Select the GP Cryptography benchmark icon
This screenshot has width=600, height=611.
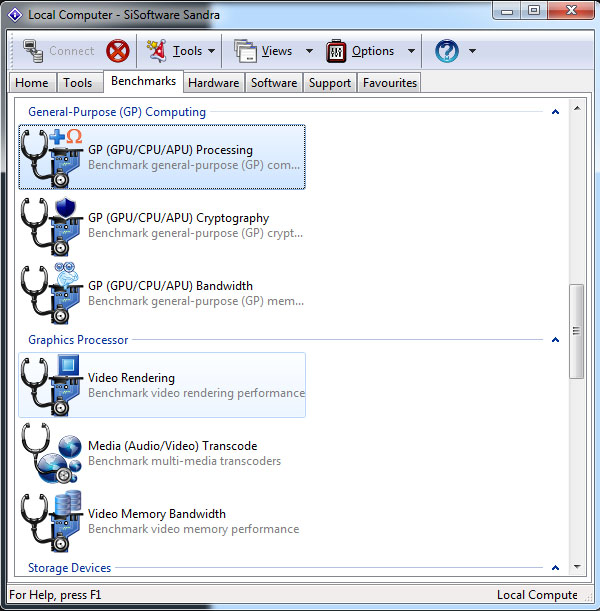[x=52, y=225]
